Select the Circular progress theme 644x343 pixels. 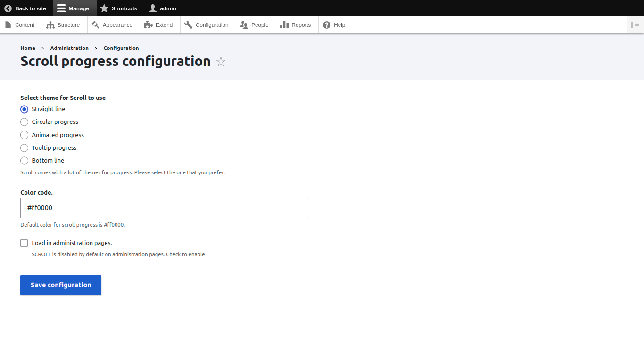tap(24, 122)
